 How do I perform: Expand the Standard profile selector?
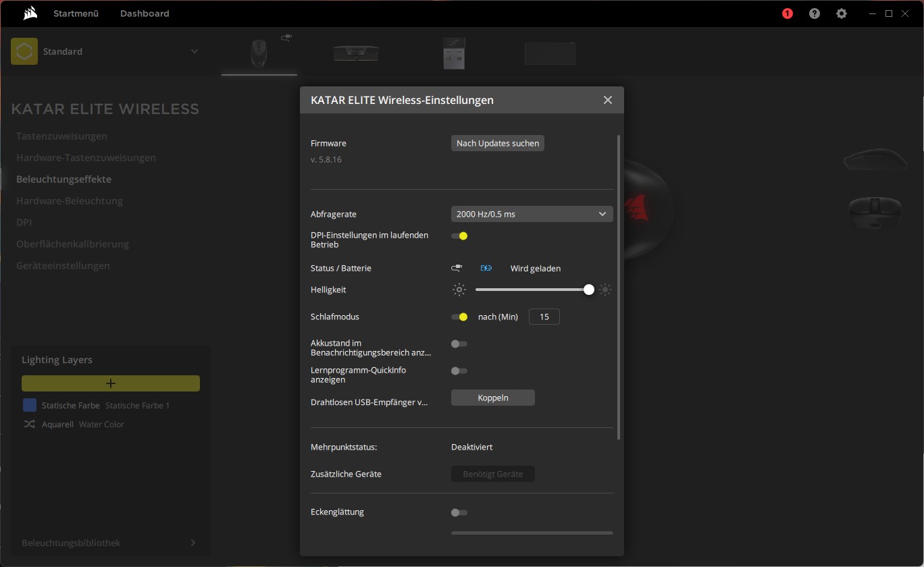195,51
